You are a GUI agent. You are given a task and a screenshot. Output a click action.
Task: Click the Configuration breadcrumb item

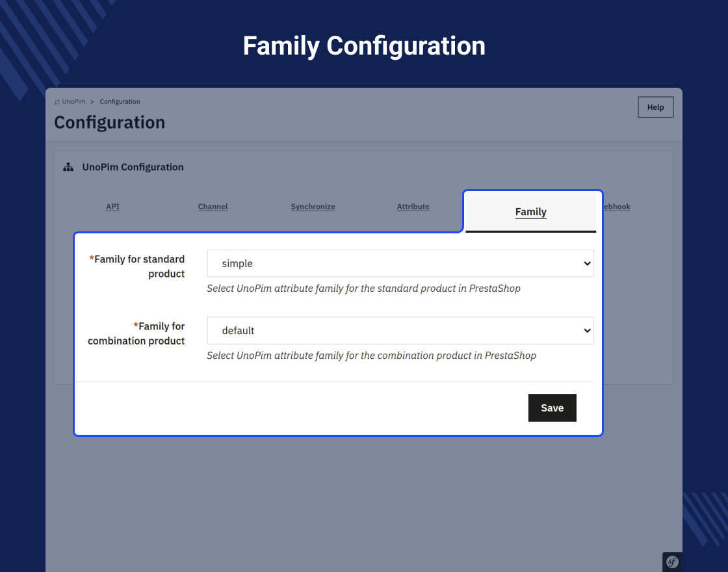[120, 101]
